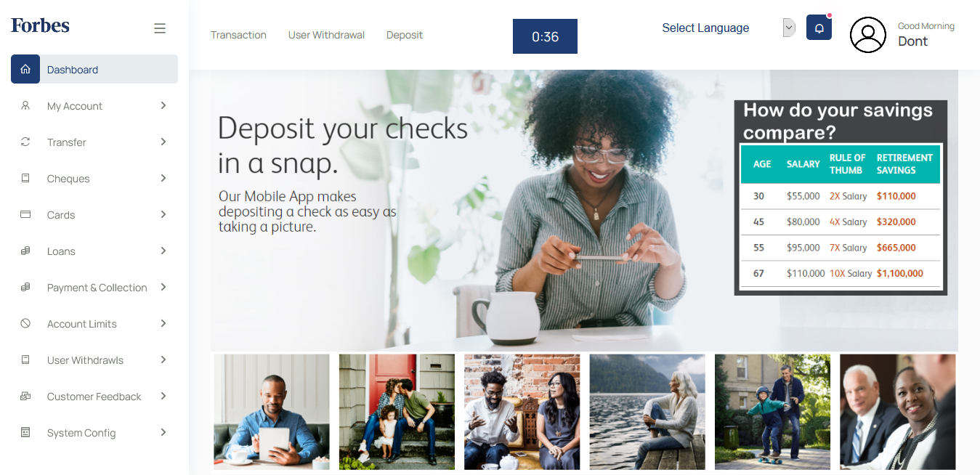
Task: Open the User Withdrawal menu item
Action: coord(326,35)
